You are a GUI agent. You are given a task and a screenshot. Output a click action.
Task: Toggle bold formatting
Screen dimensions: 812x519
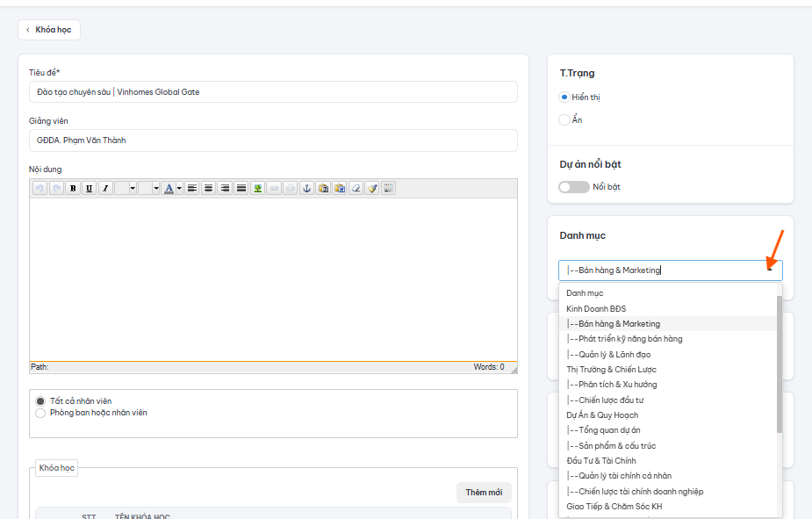point(73,188)
